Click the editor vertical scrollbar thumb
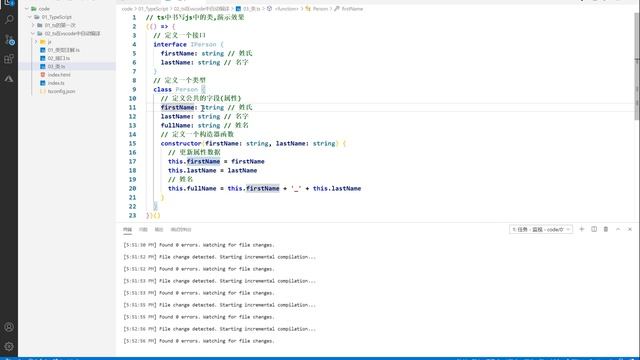Screen dimensions: 640x360 637,67
